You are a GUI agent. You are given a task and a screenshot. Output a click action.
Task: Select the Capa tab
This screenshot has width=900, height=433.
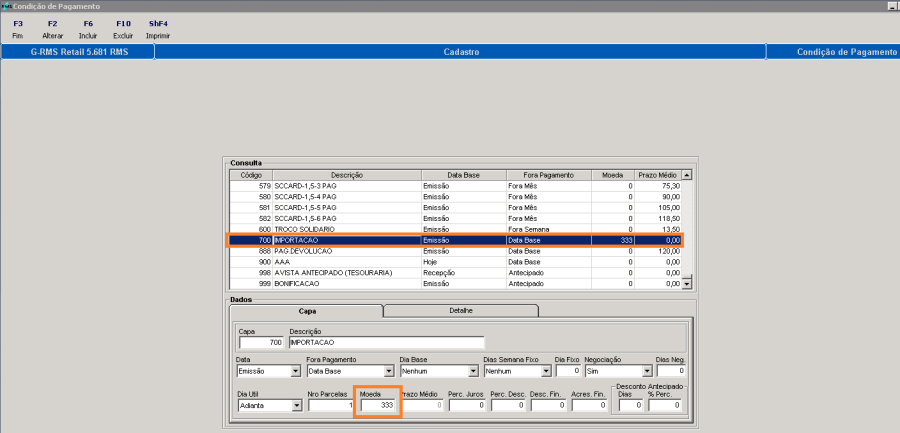pos(307,311)
